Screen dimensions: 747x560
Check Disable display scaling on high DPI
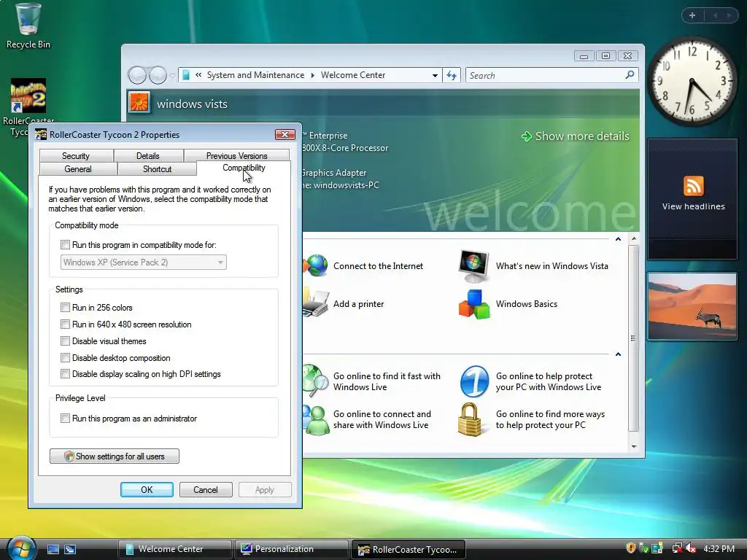pyautogui.click(x=65, y=374)
